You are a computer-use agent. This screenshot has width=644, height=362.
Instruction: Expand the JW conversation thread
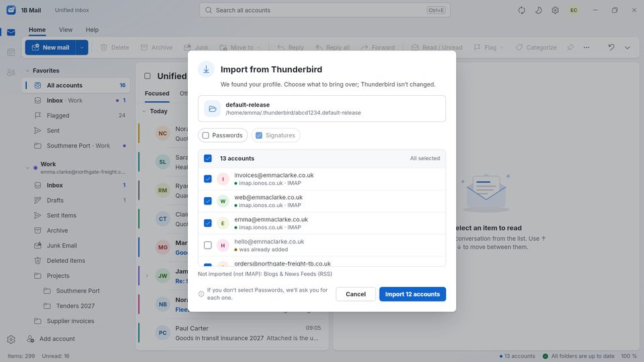tap(147, 276)
